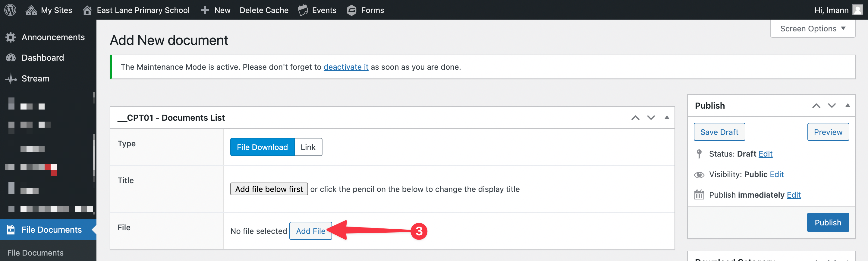Click the deactivate it link

(x=346, y=67)
